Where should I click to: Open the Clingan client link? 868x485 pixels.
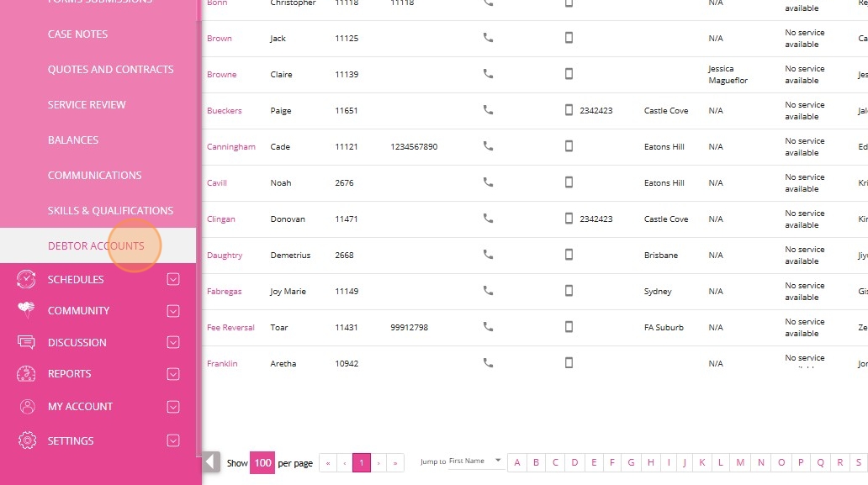point(221,219)
